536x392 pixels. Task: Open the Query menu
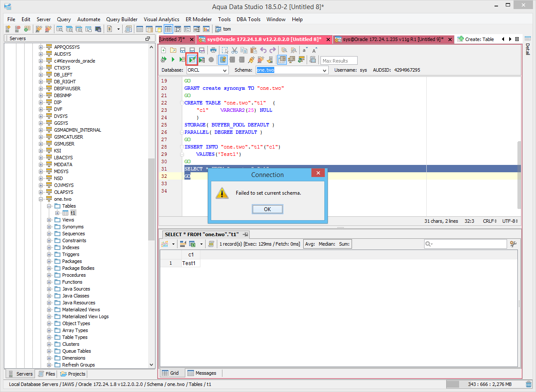(x=64, y=19)
